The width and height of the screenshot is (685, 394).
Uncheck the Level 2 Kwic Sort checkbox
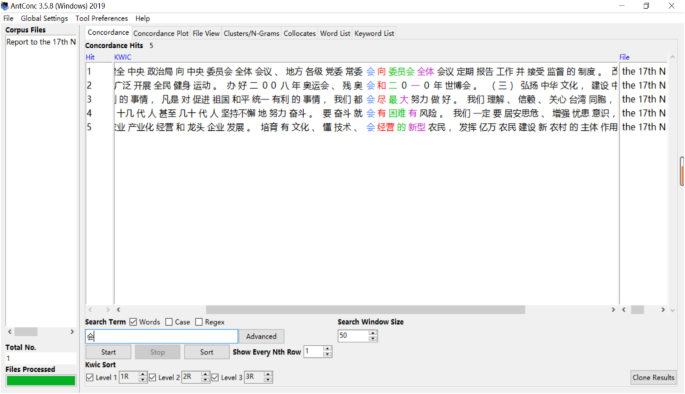152,377
